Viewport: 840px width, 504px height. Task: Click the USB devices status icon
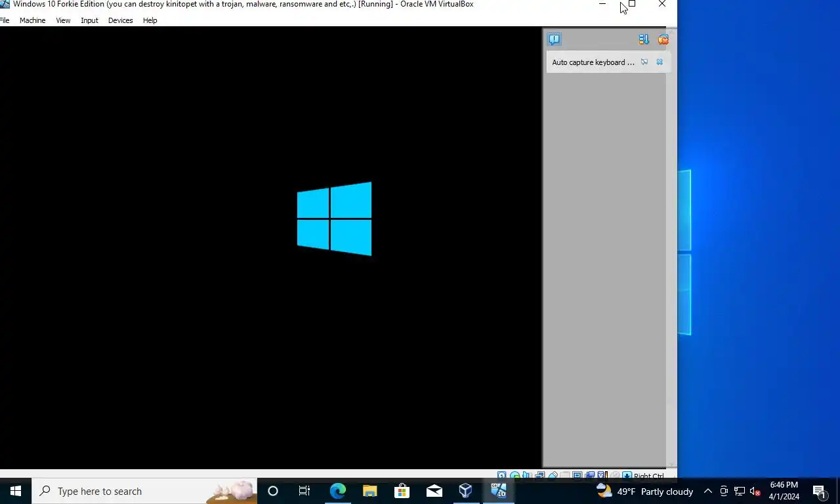pos(553,476)
